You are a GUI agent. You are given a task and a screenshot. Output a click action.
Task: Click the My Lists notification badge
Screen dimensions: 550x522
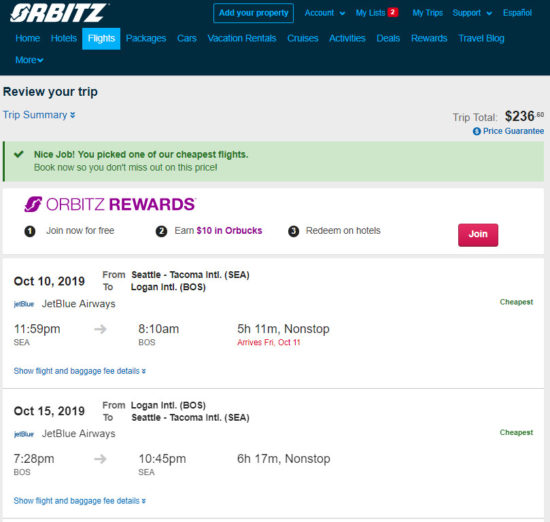[393, 13]
